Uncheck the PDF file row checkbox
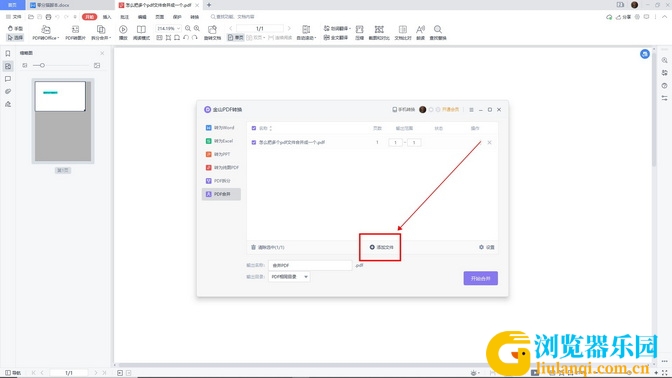This screenshot has width=672, height=378. (x=254, y=142)
